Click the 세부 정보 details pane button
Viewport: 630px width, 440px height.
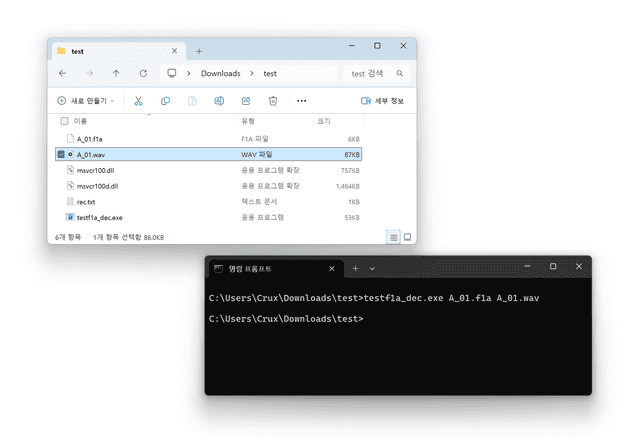pos(382,101)
